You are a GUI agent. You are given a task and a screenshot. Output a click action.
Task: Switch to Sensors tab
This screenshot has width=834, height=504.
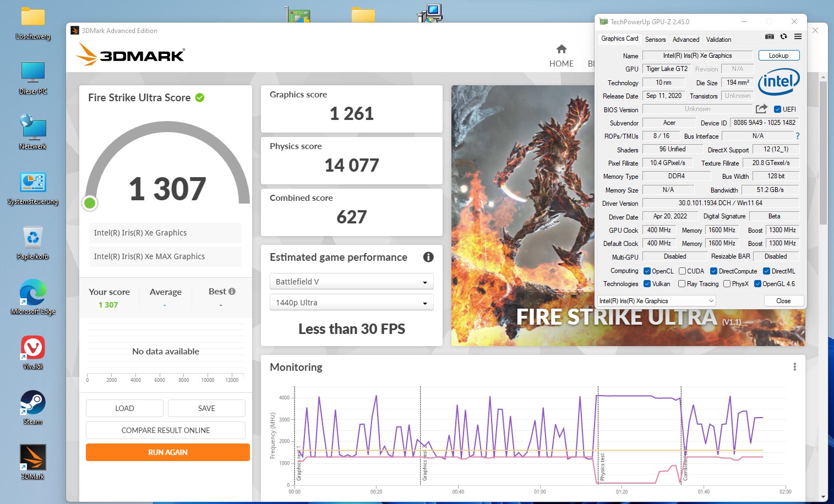click(x=655, y=40)
